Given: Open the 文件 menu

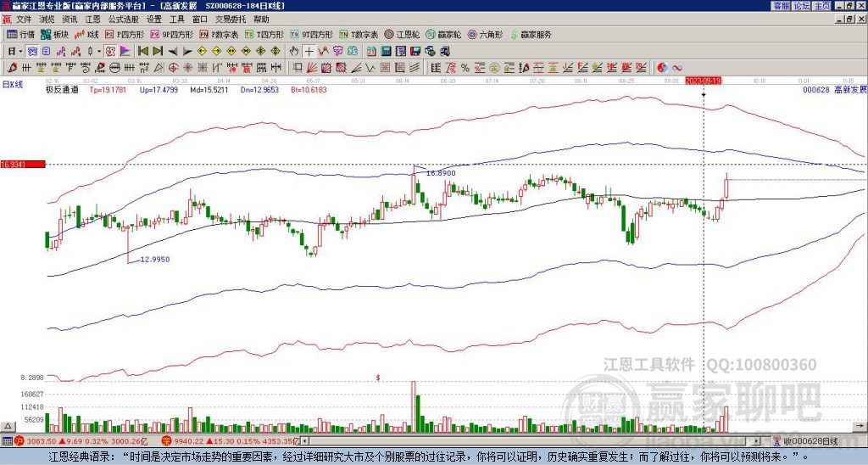Looking at the screenshot, I should coord(24,20).
